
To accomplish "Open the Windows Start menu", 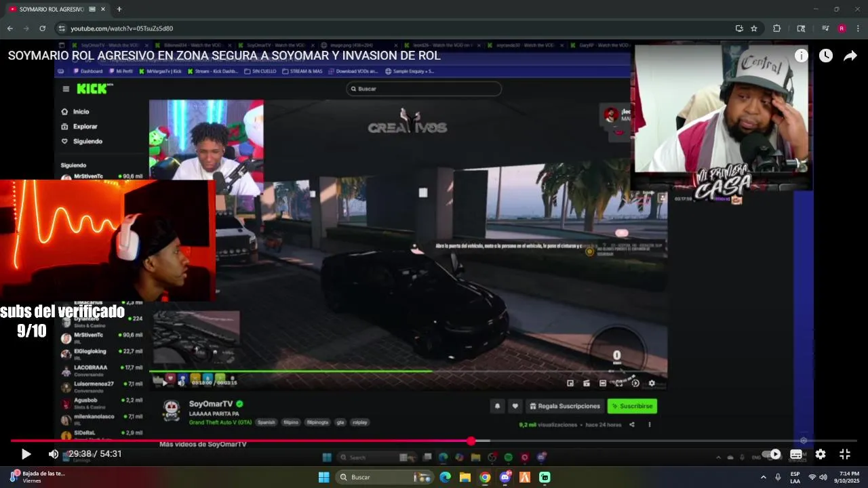I will point(324,477).
